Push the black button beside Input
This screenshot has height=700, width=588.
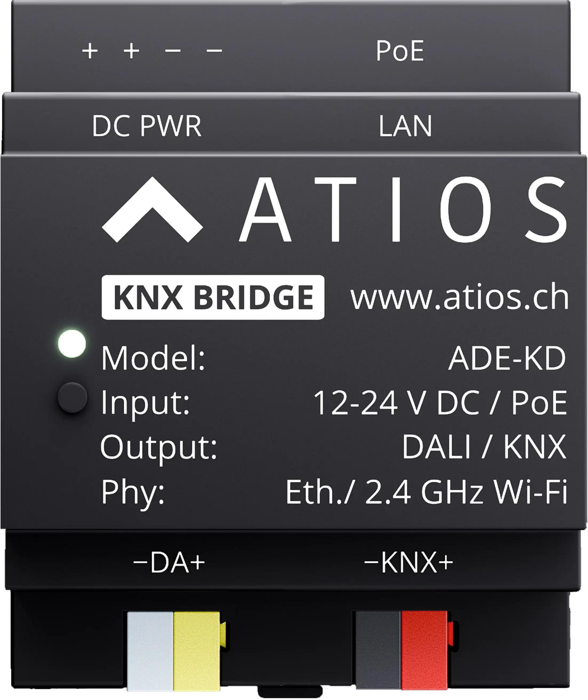[x=72, y=397]
